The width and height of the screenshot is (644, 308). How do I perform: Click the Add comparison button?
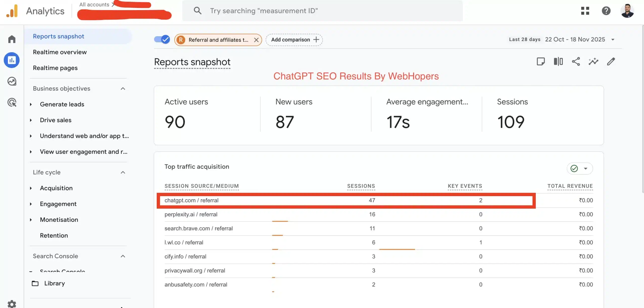click(x=294, y=39)
